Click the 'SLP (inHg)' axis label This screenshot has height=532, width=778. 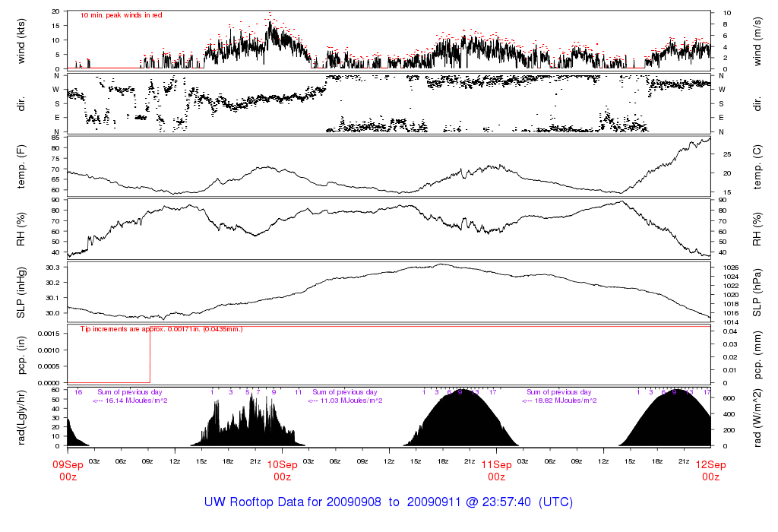(21, 293)
